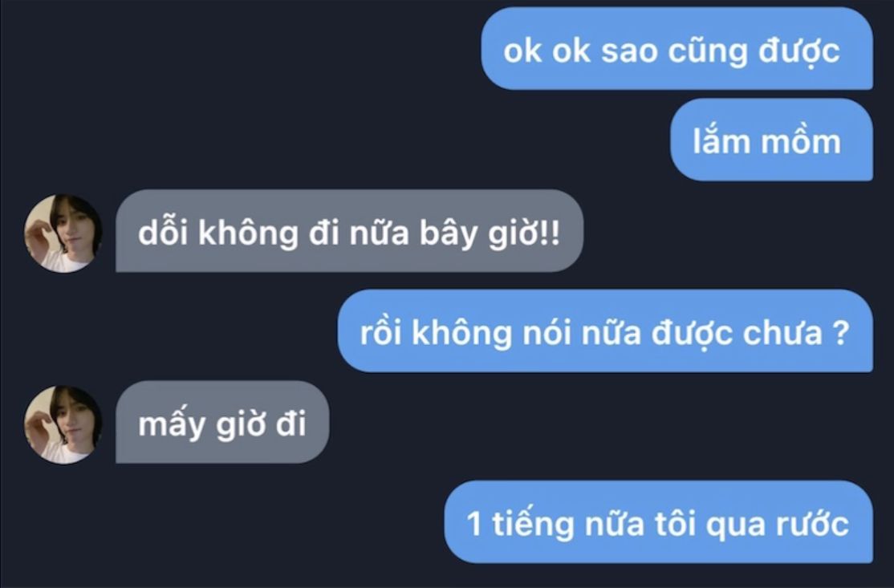Image resolution: width=894 pixels, height=588 pixels.
Task: View profile photo next to first gray message
Action: tap(63, 233)
